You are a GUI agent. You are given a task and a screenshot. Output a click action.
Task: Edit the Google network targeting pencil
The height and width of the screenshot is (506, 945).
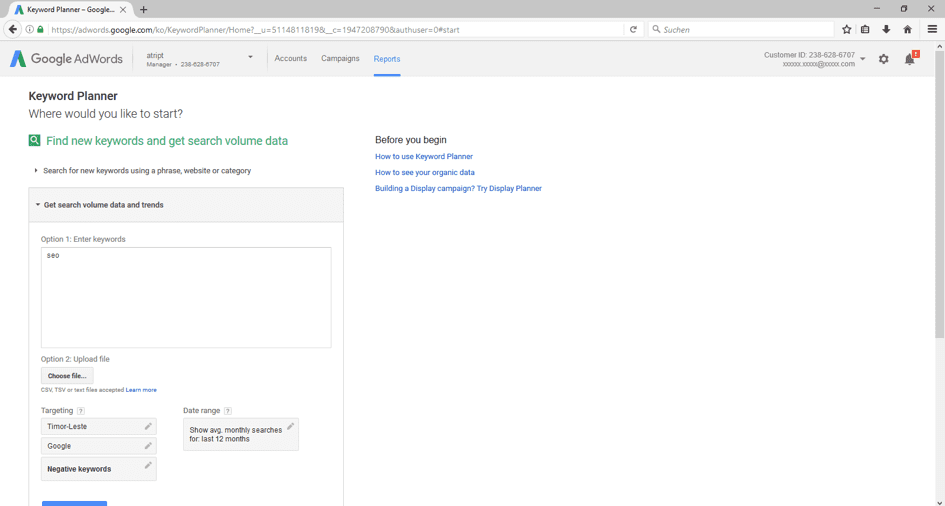[148, 446]
